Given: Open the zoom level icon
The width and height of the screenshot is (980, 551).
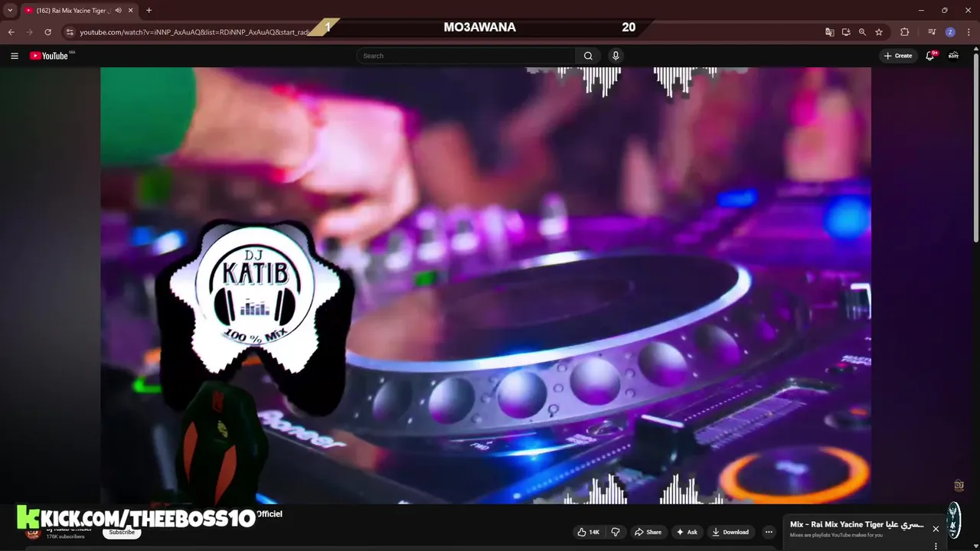Looking at the screenshot, I should [862, 32].
